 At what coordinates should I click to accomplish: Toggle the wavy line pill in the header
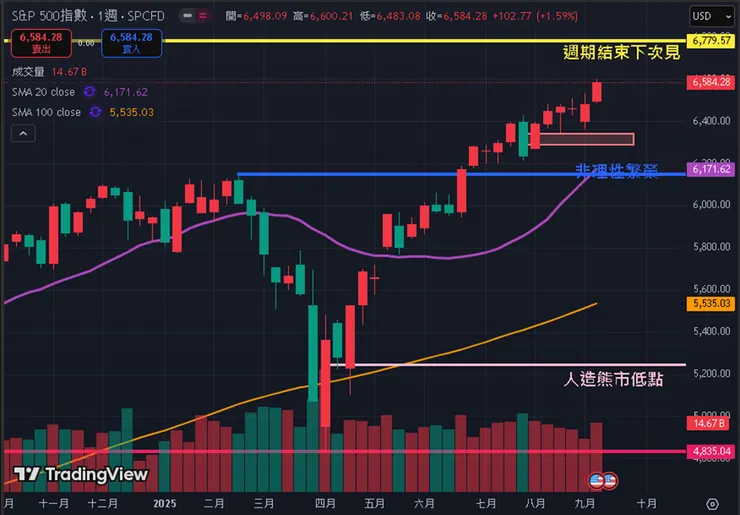202,16
